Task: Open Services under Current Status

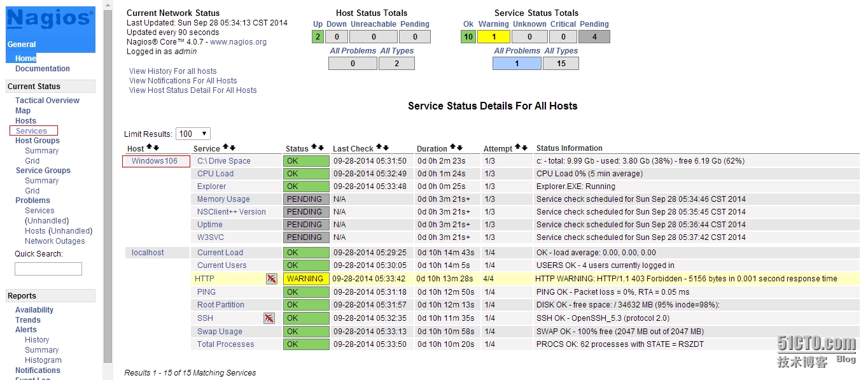Action: pos(31,131)
